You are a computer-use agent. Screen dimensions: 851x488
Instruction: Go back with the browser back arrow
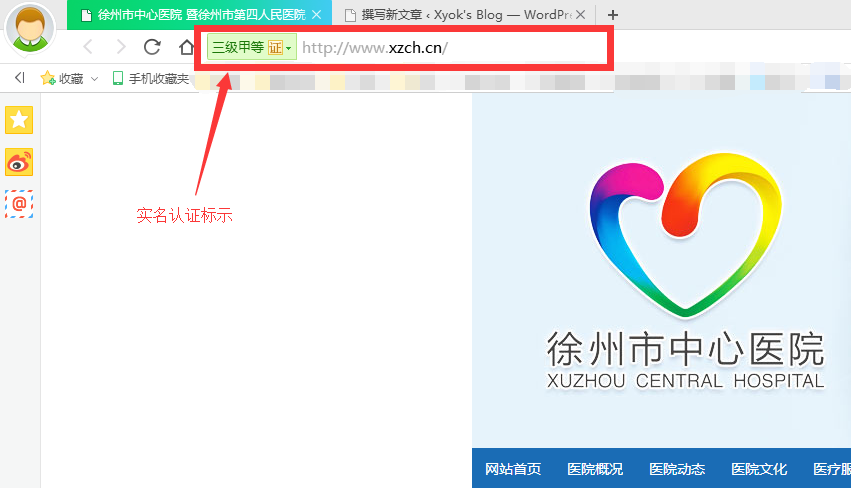click(x=88, y=47)
